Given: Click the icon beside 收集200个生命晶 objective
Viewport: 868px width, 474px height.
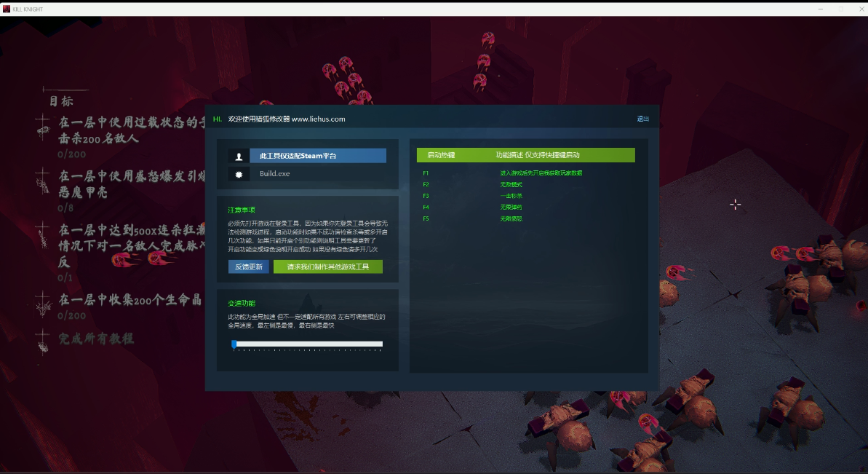Looking at the screenshot, I should 43,305.
